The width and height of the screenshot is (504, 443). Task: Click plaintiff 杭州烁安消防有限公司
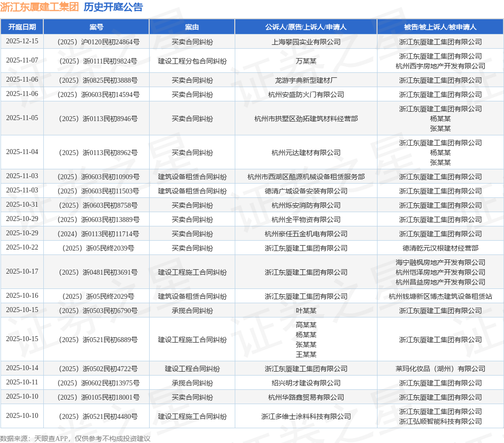pyautogui.click(x=306, y=205)
